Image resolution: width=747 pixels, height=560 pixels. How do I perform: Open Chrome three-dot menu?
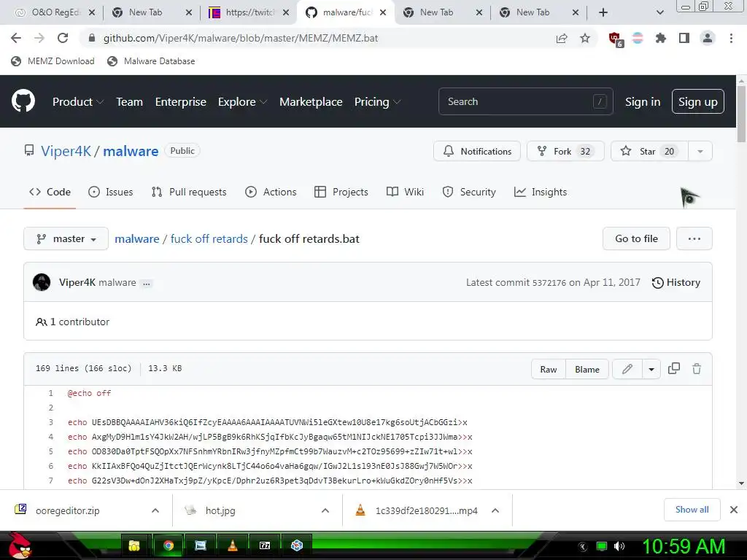coord(731,38)
